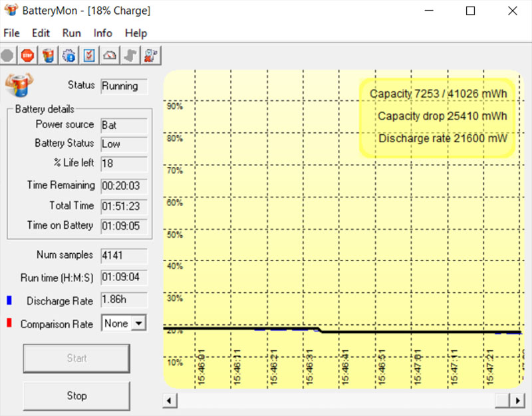
Task: Click the 10% graph axis label
Action: (x=175, y=363)
